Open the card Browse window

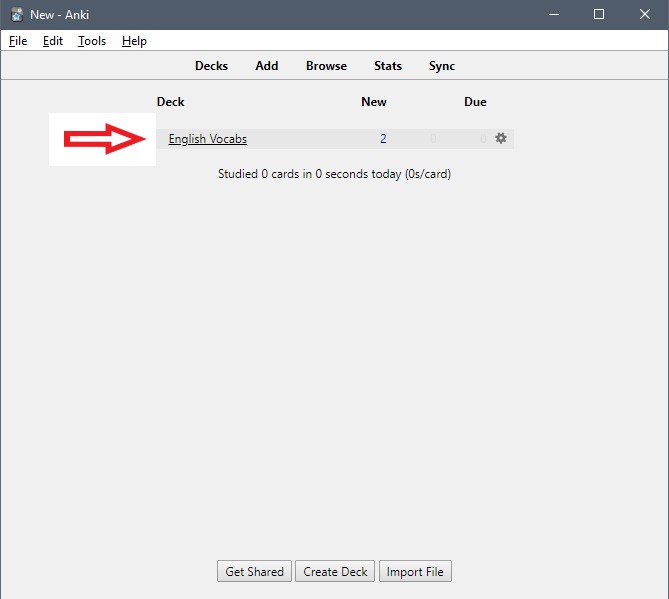326,66
